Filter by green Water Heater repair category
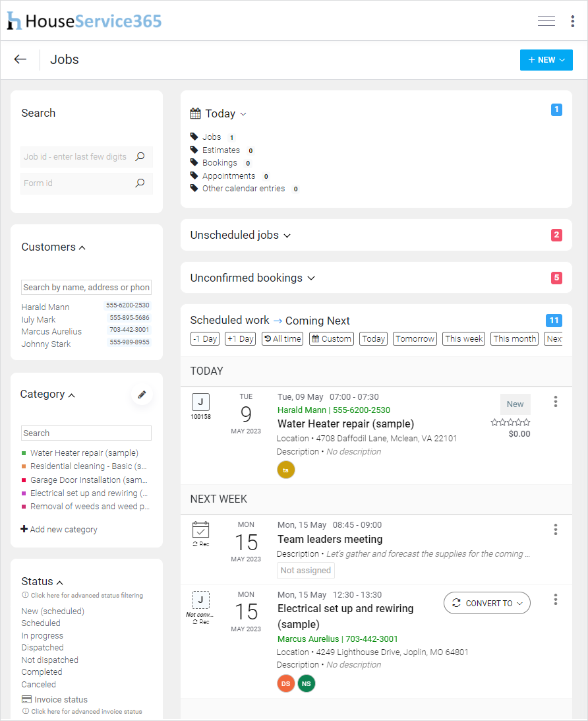The image size is (588, 721). coord(84,453)
